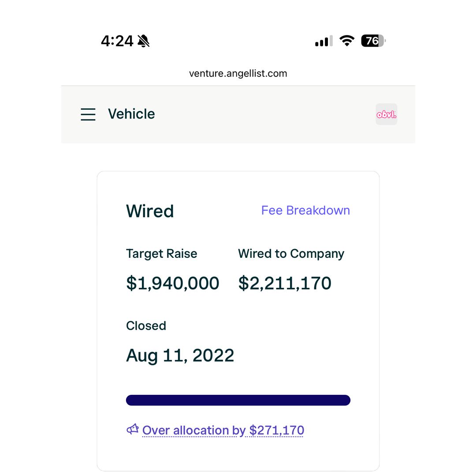This screenshot has height=476, width=476.
Task: Tap the muted bell status icon
Action: 144,41
